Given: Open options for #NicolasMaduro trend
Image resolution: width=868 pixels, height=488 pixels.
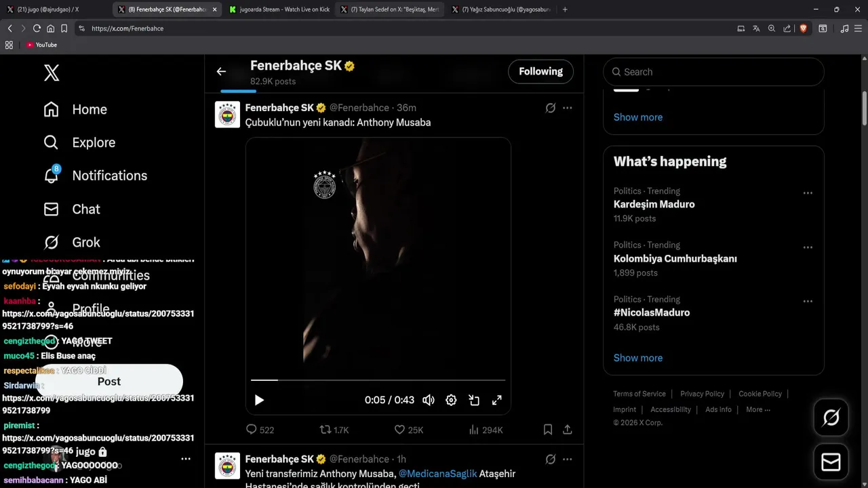Looking at the screenshot, I should point(808,302).
